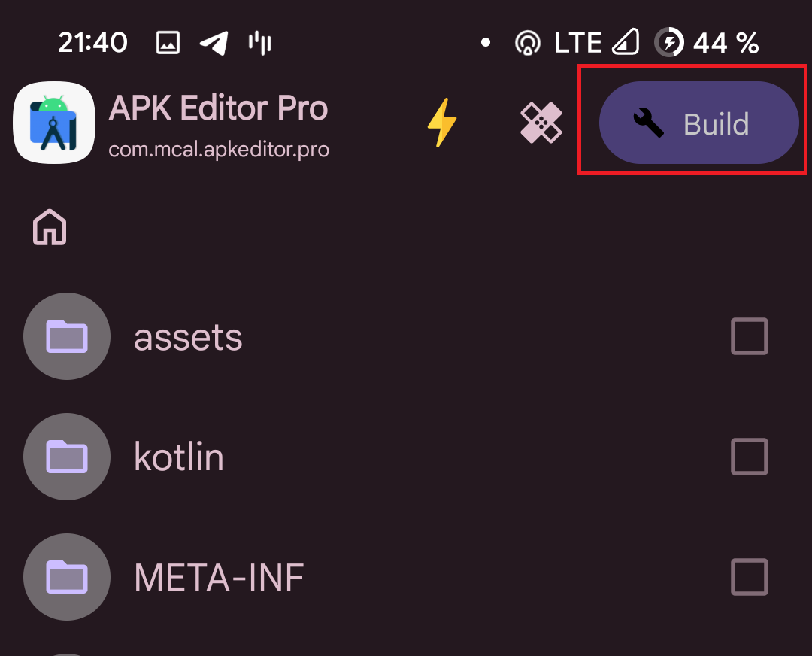Check the kotlin folder checkbox
Screen dimensions: 812x656
(750, 457)
